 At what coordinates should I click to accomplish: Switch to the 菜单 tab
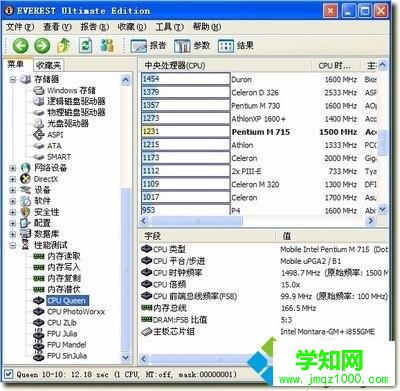tap(16, 64)
